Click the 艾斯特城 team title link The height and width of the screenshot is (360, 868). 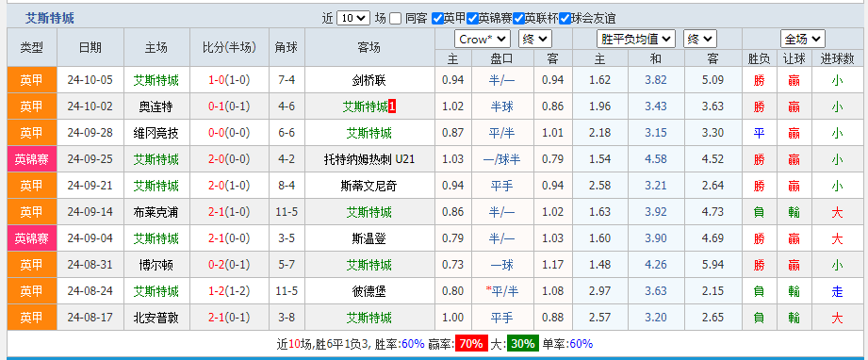click(49, 19)
